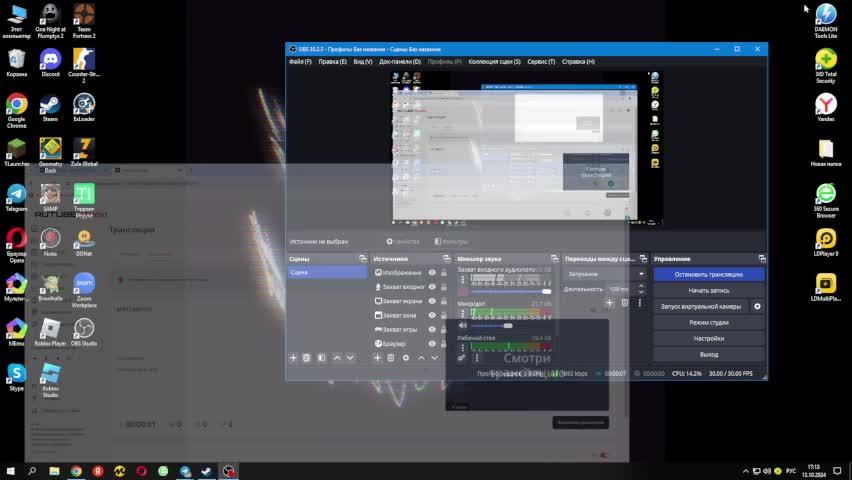Screen dimensions: 852x480
Task: Increase transition duration with up stepper
Action: (641, 286)
